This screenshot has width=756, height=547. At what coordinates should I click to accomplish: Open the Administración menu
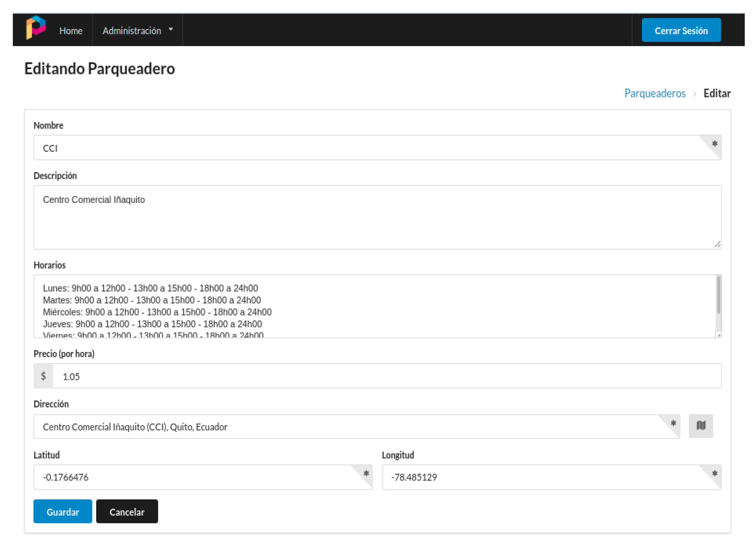point(132,31)
